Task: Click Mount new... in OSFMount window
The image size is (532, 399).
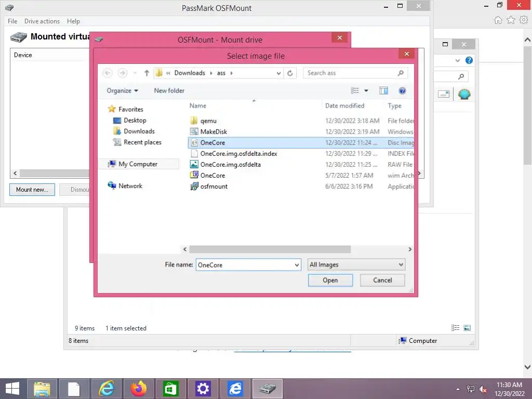Action: click(x=32, y=190)
